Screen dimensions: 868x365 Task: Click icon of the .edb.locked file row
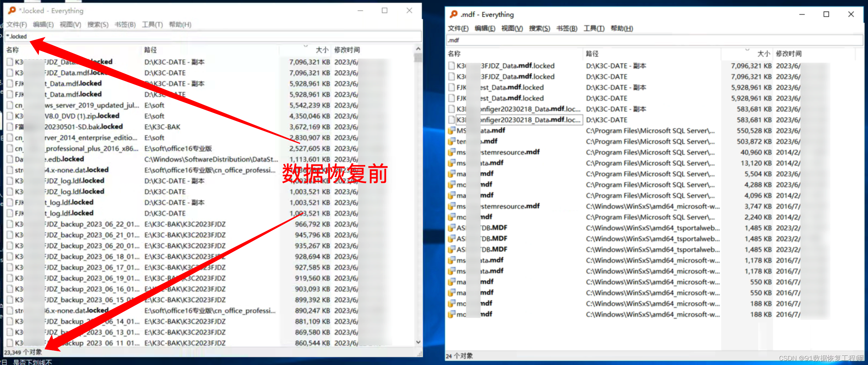pos(10,159)
